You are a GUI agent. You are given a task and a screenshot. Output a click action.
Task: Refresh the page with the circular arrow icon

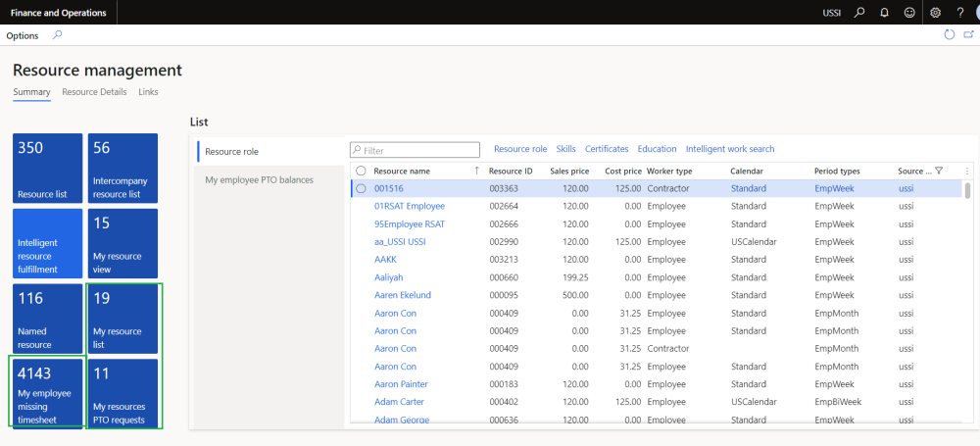pos(949,34)
